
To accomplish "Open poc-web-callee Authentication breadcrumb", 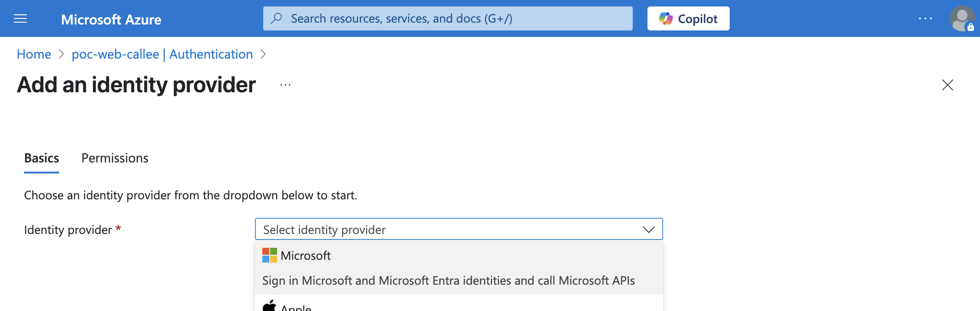I will [x=162, y=54].
